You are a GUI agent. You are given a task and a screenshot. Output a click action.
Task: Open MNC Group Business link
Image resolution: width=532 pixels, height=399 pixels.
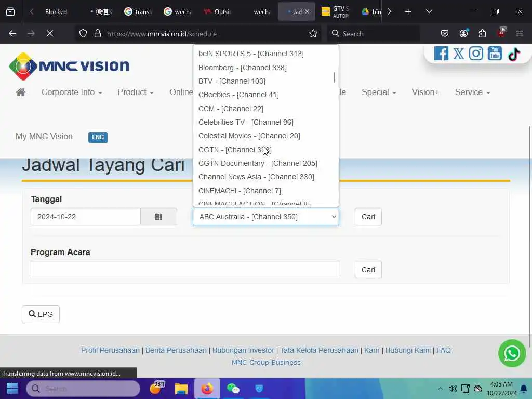[x=266, y=362]
